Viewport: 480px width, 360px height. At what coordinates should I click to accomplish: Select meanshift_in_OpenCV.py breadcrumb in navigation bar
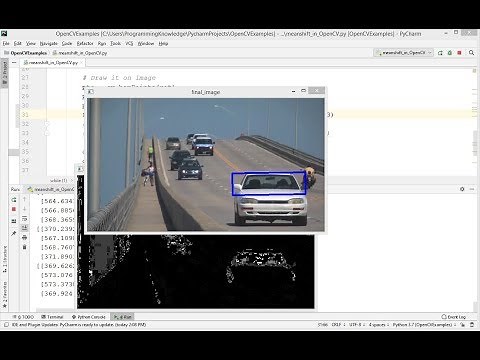pos(80,53)
